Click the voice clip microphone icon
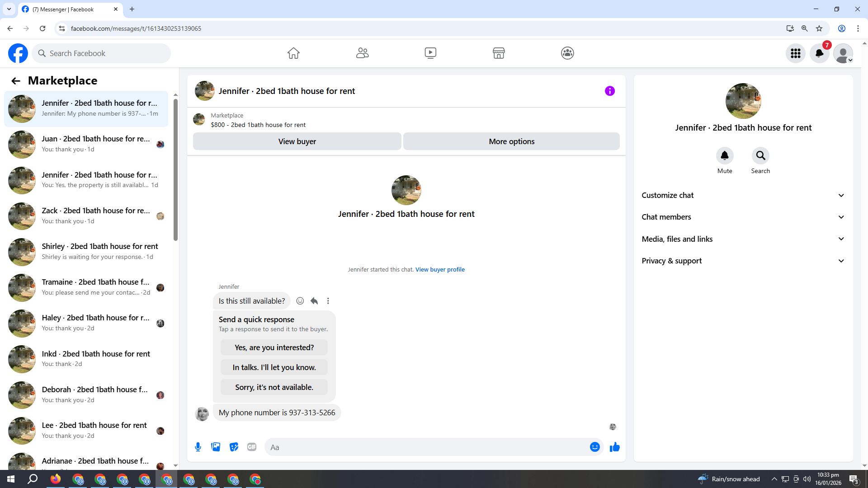 [x=198, y=447]
